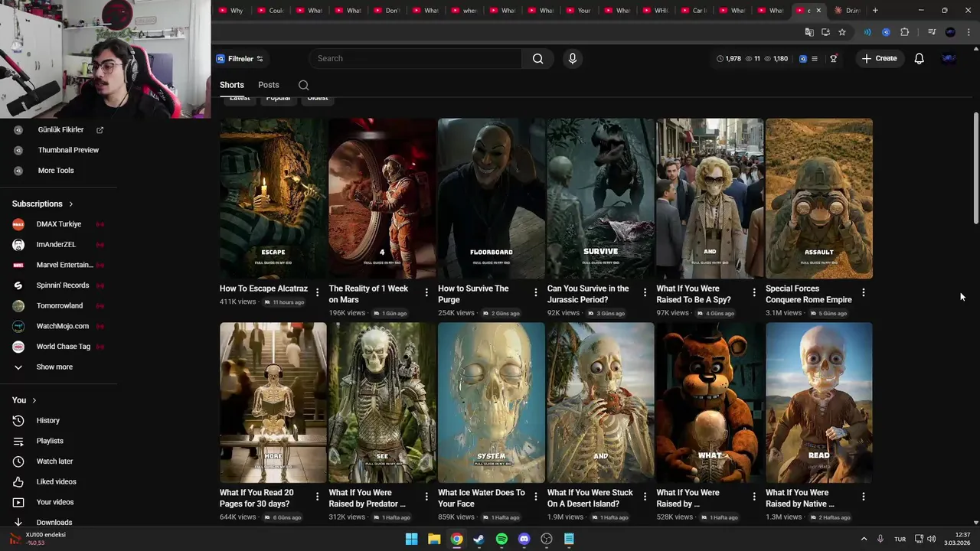Viewport: 980px width, 551px height.
Task: Open Chrome's three-dot menu
Action: pos(969,32)
